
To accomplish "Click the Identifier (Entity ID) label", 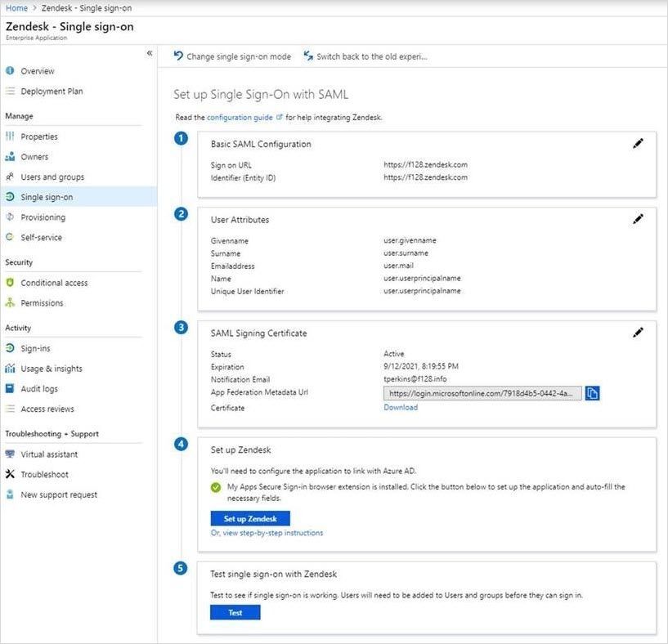I will pos(243,177).
